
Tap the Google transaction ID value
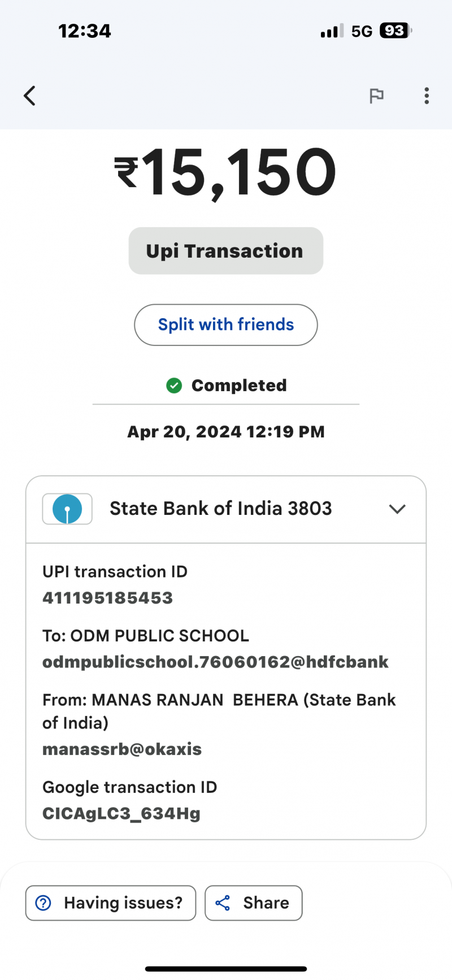[121, 814]
